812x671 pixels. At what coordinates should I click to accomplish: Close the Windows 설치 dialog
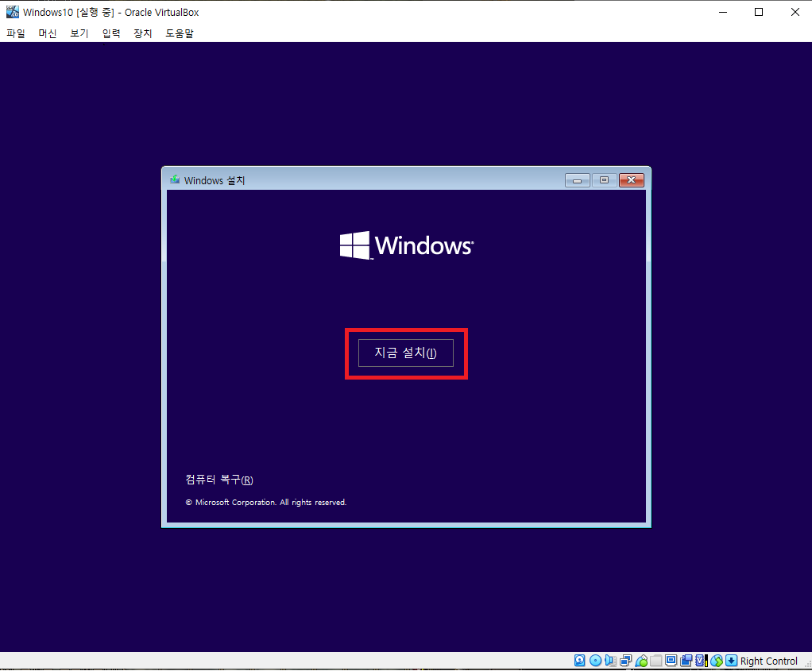[632, 180]
